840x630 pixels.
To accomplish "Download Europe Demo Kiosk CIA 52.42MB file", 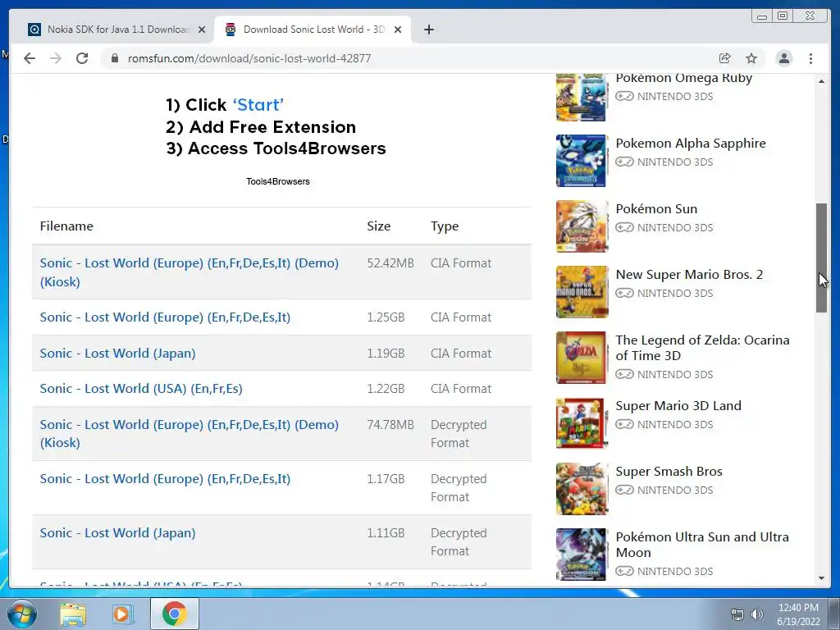I will [189, 272].
